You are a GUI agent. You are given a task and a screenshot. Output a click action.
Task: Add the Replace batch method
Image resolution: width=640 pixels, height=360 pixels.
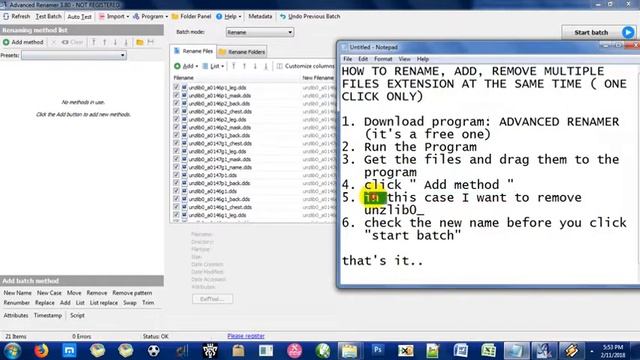(x=44, y=303)
